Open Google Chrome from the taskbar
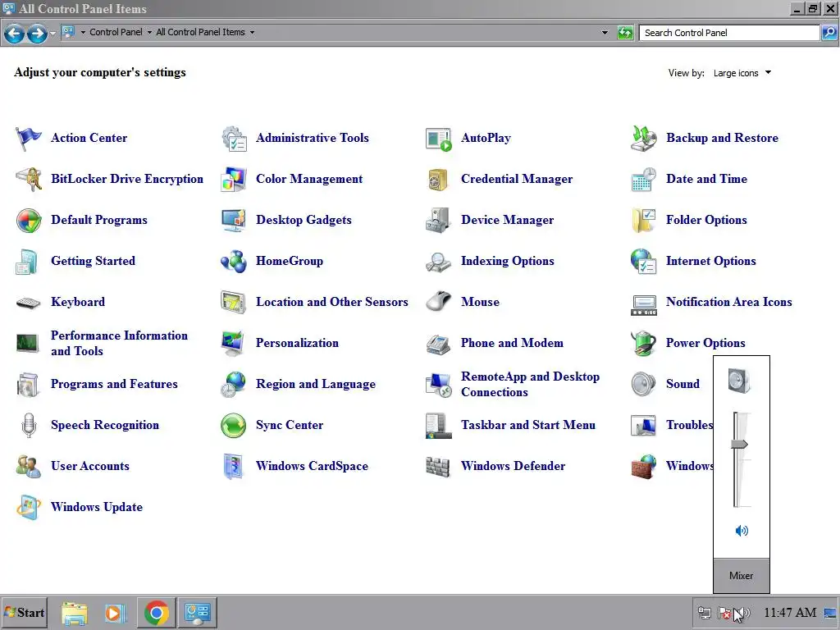Viewport: 840px width, 630px height. click(157, 613)
